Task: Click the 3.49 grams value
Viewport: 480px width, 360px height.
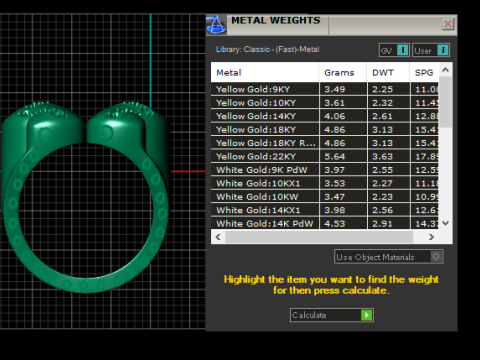Action: 335,89
